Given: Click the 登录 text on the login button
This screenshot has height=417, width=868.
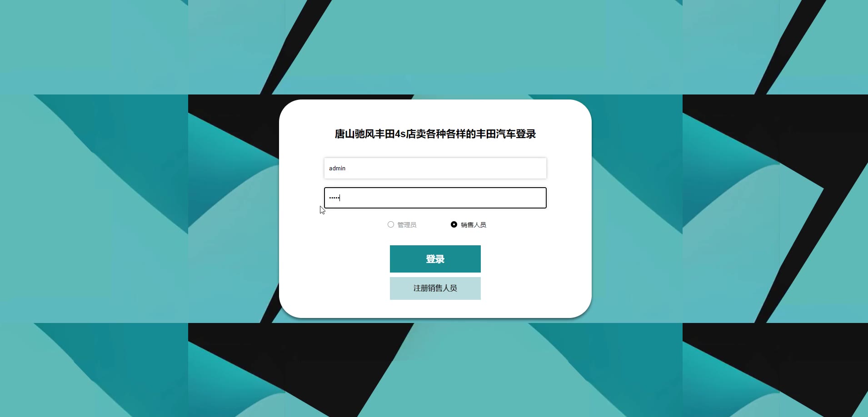Looking at the screenshot, I should click(x=435, y=259).
